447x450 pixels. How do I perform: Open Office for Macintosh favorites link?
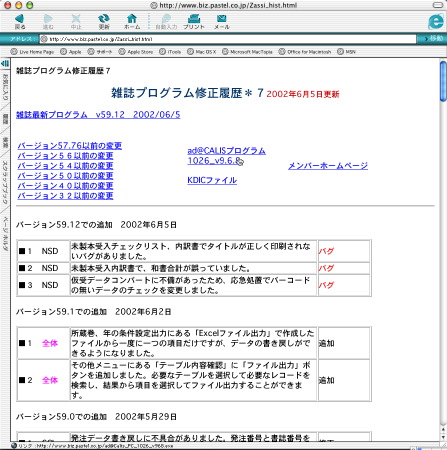pyautogui.click(x=305, y=52)
